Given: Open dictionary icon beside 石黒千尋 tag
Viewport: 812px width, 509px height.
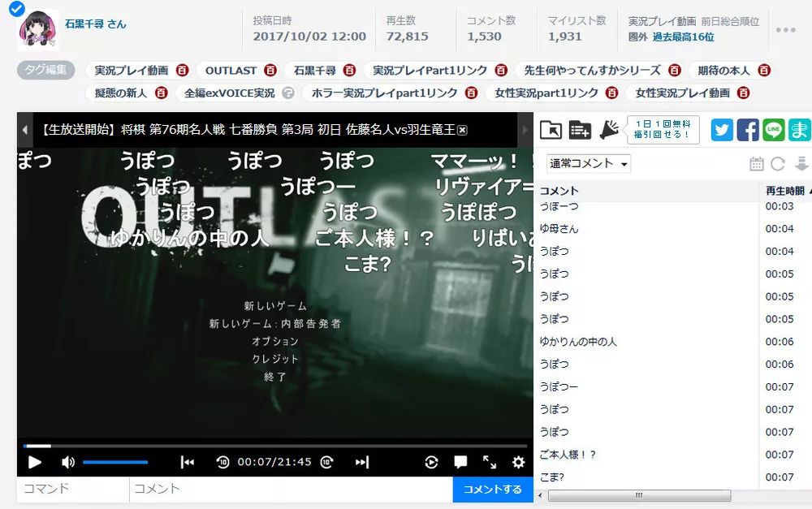Looking at the screenshot, I should click(349, 70).
